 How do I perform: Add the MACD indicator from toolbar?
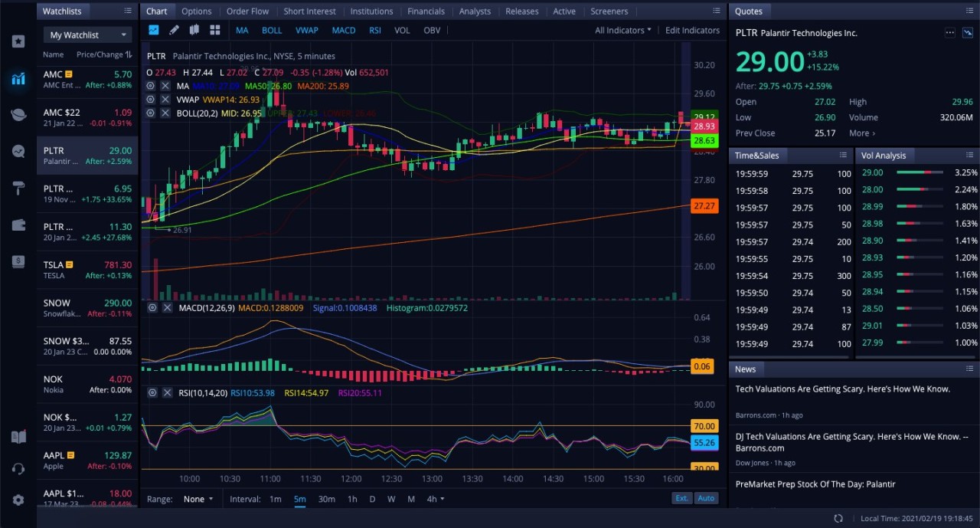[344, 31]
